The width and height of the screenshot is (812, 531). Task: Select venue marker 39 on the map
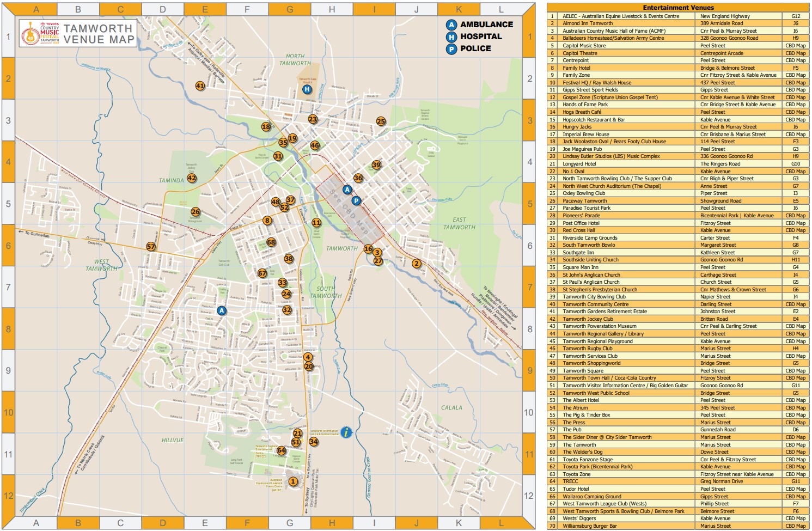[376, 164]
